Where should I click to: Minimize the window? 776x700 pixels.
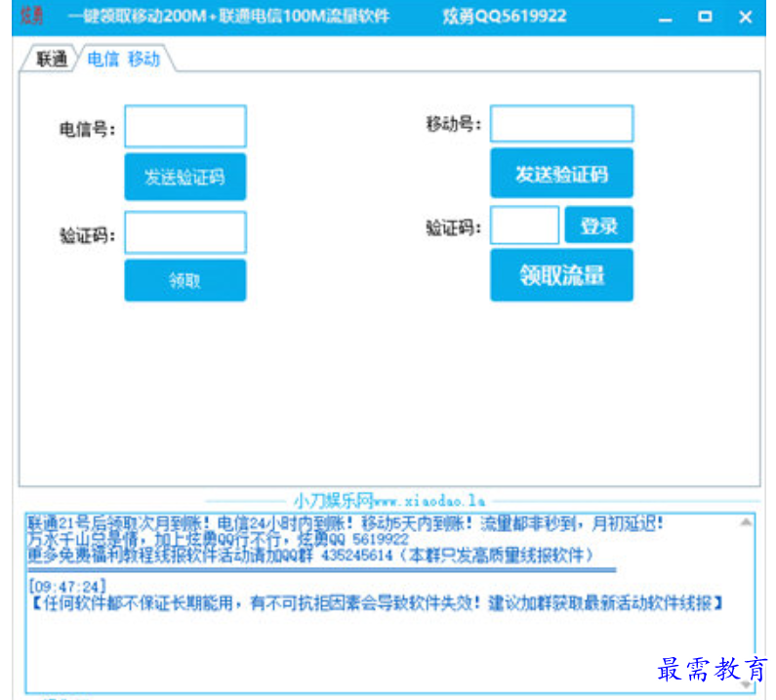[x=666, y=18]
